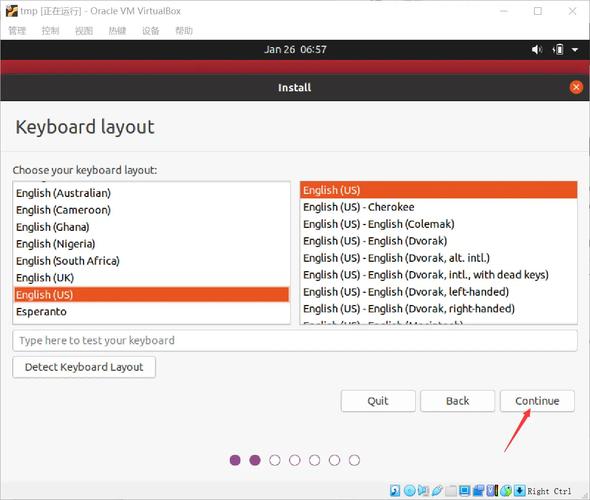Click the purple V virtualization status icon

pyautogui.click(x=491, y=491)
